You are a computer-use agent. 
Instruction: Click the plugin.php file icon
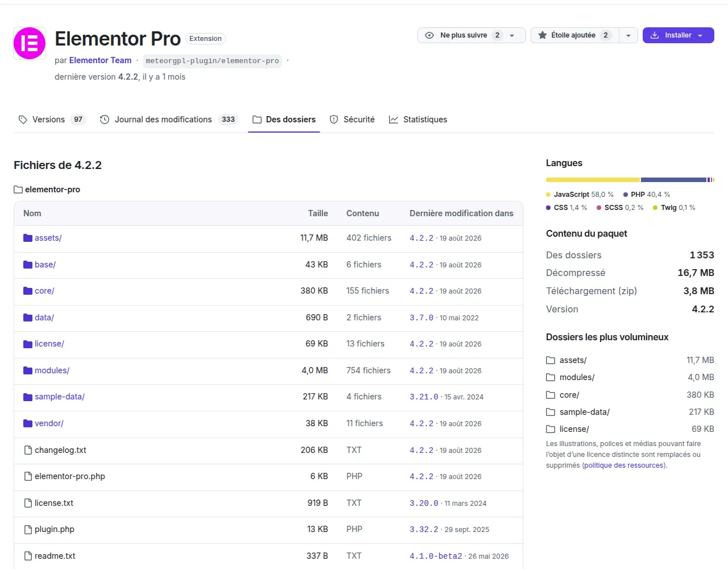[28, 529]
